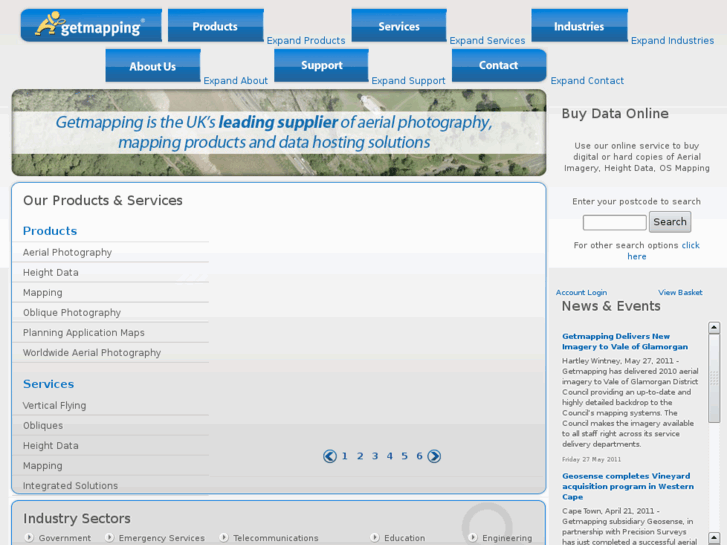Open Account Login link
Screen dimensions: 727x545
pyautogui.click(x=581, y=292)
